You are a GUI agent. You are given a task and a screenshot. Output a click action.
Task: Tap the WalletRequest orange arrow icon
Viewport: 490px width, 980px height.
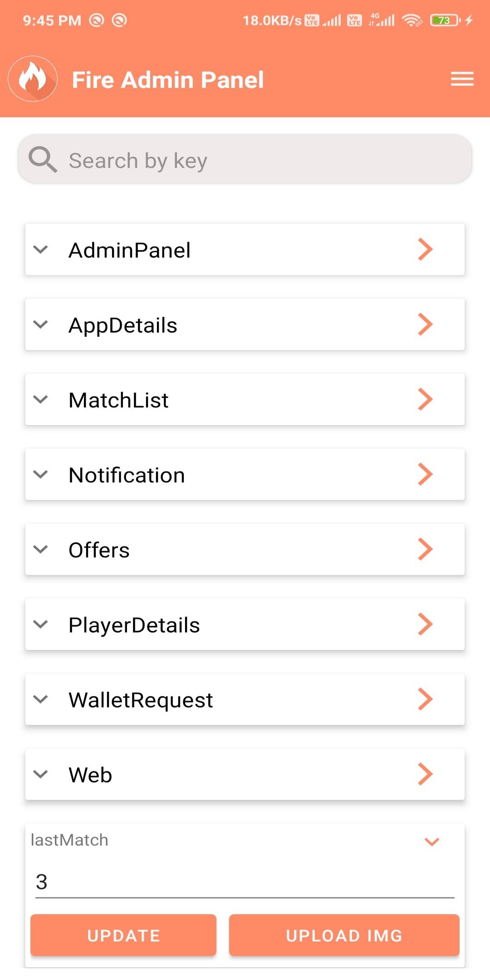click(x=425, y=699)
